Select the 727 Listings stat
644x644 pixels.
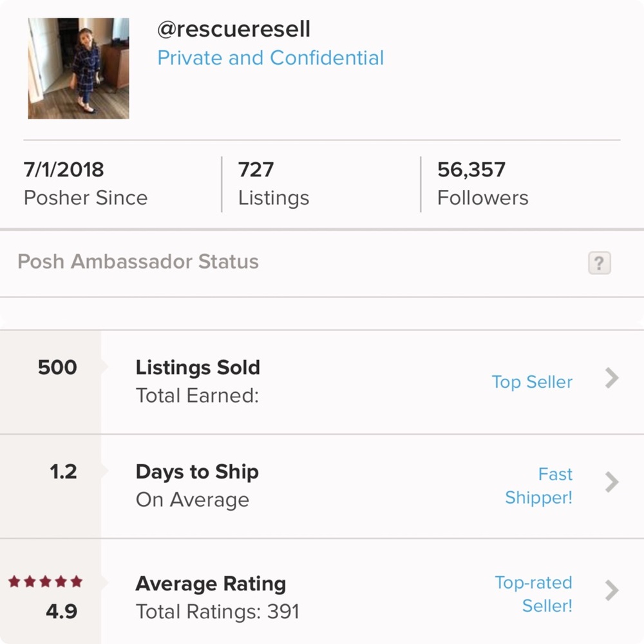coord(273,184)
